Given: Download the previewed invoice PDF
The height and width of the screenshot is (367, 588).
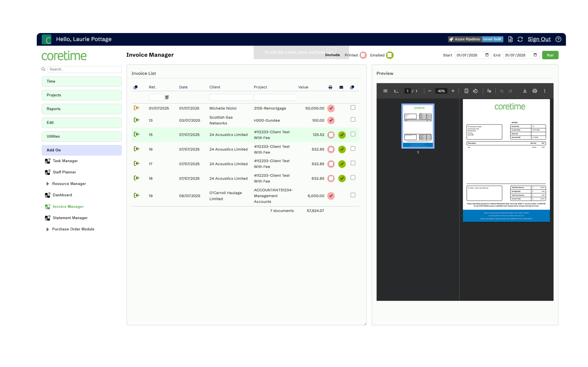Looking at the screenshot, I should [525, 91].
